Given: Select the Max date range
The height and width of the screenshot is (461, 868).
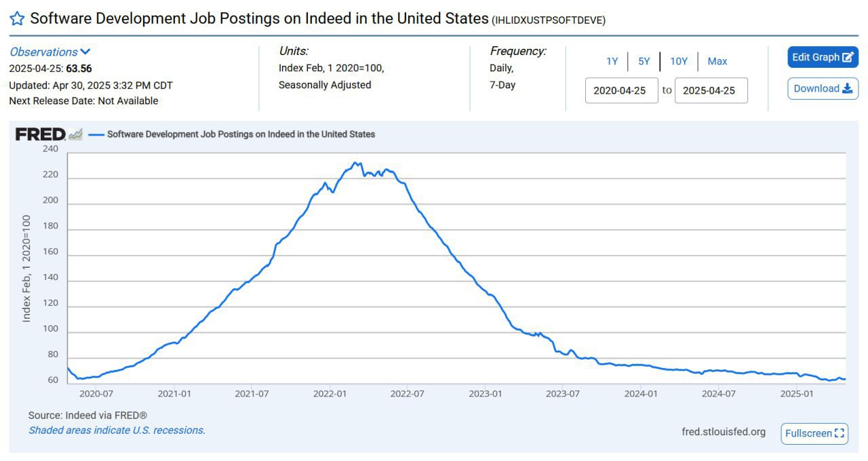Looking at the screenshot, I should [717, 62].
